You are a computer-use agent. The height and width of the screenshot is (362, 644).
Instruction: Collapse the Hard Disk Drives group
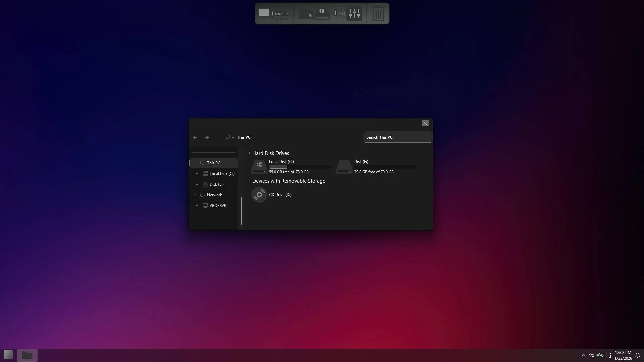click(x=249, y=153)
